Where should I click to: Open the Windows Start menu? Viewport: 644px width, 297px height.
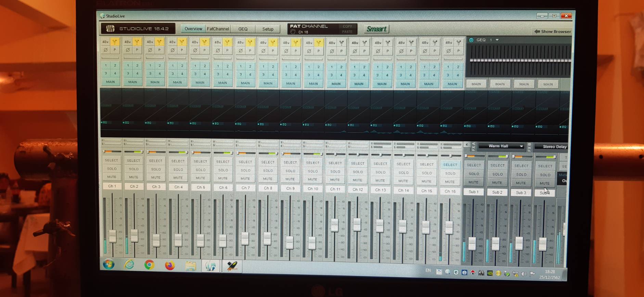[109, 264]
